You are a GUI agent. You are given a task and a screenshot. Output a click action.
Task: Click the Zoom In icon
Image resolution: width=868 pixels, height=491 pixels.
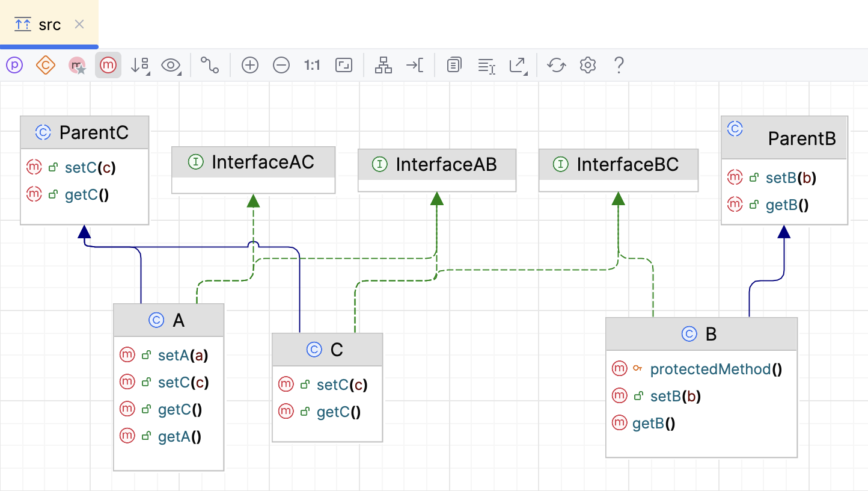(249, 65)
